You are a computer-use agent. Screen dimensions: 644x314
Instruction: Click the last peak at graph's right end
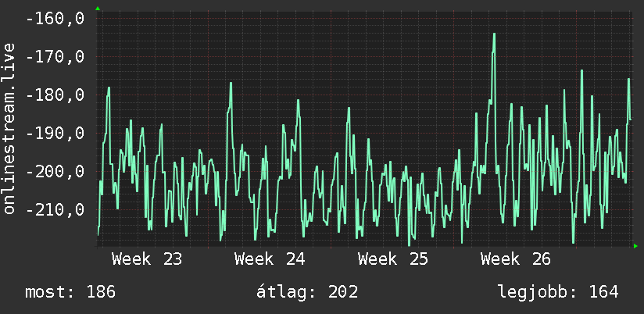629,79
